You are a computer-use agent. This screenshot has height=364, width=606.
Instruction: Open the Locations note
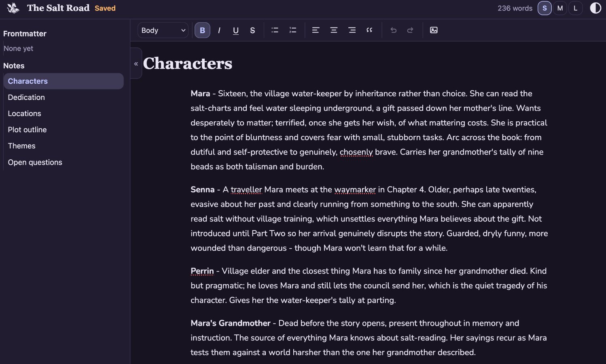click(64, 113)
